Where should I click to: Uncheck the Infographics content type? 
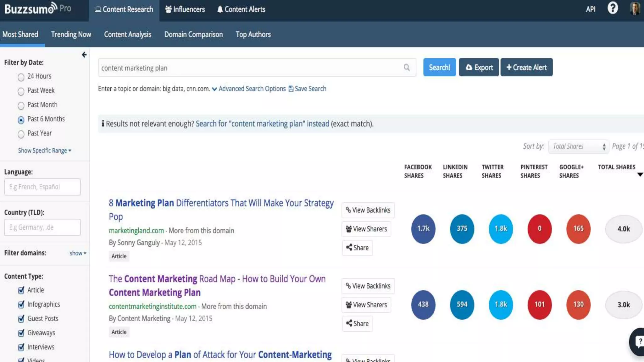pyautogui.click(x=21, y=304)
